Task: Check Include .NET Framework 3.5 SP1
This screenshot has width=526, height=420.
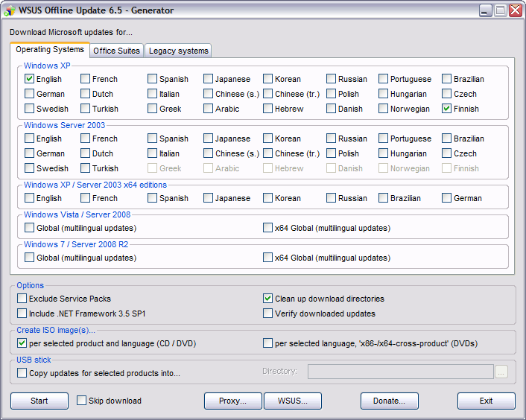Action: (22, 313)
